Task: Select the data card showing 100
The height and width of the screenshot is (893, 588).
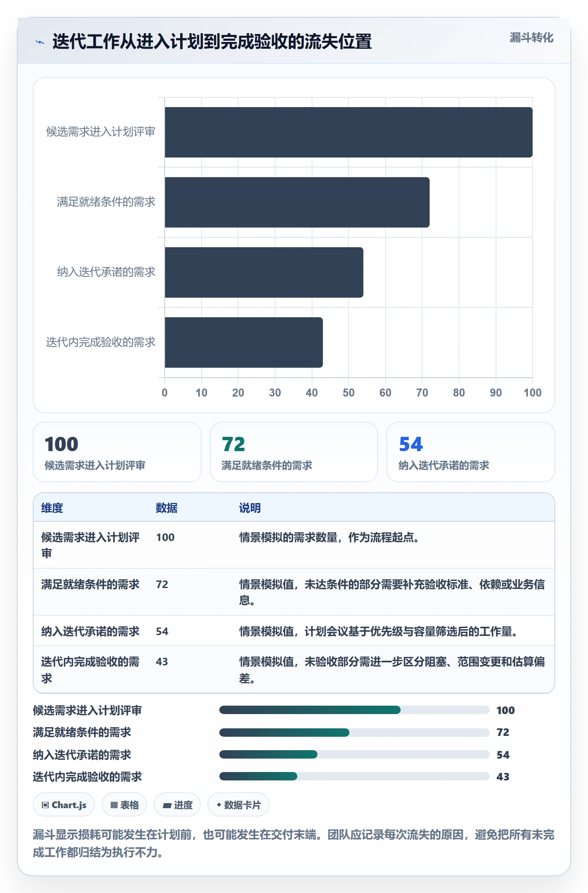Action: pyautogui.click(x=117, y=452)
